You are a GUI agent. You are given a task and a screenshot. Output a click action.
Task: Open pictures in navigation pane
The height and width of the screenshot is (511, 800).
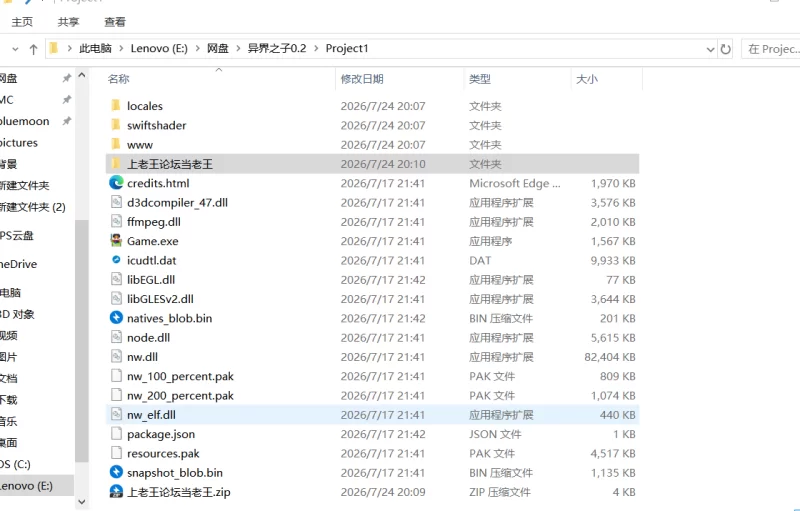pos(19,143)
